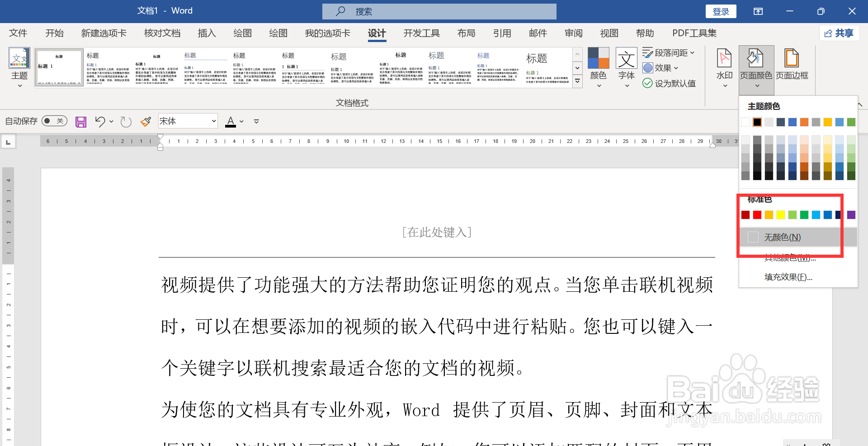Collapse the ribbon using the chevron
Image resolution: width=868 pixels, height=446 pixels.
pos(860,104)
